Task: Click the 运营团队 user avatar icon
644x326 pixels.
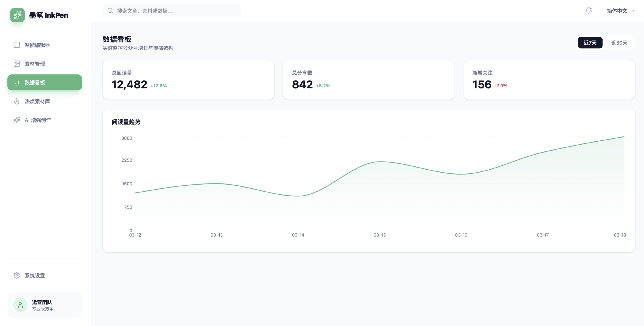Action: click(x=20, y=305)
